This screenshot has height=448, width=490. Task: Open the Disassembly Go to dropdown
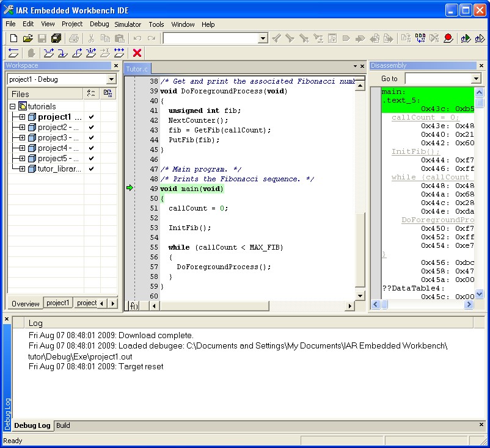tap(476, 78)
